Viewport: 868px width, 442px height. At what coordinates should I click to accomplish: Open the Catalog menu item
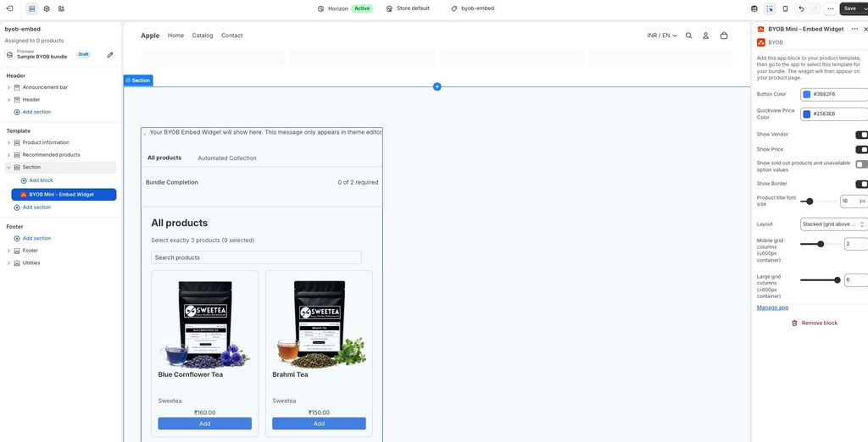pyautogui.click(x=203, y=36)
